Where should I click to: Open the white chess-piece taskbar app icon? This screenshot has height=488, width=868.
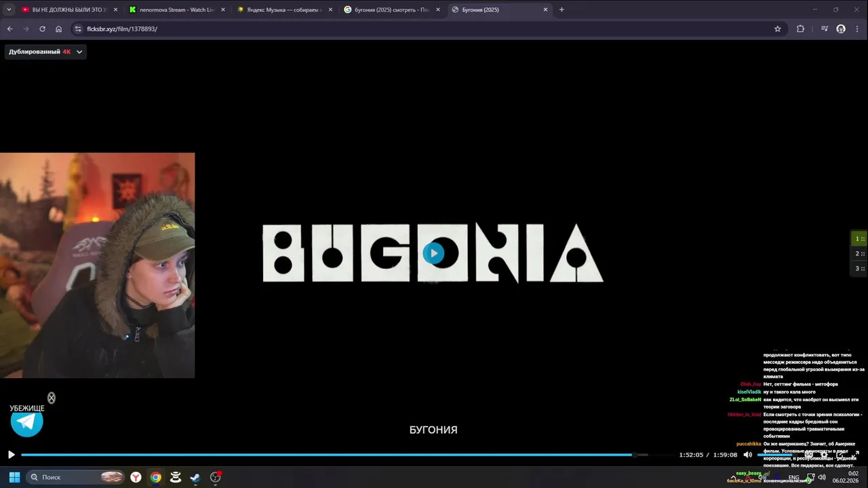click(x=176, y=477)
